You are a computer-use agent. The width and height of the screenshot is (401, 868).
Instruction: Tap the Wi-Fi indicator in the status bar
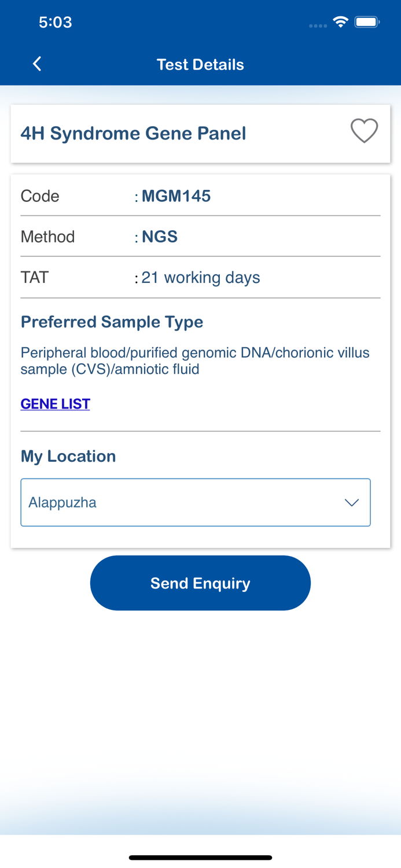(x=340, y=21)
